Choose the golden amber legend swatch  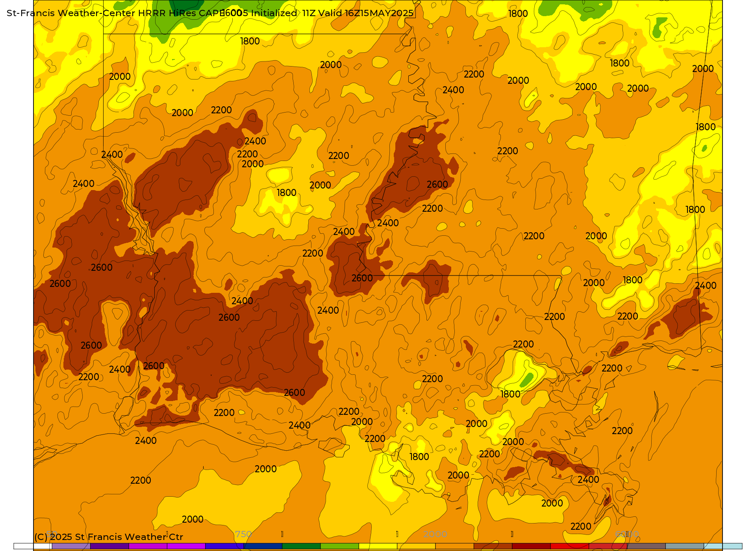(416, 546)
